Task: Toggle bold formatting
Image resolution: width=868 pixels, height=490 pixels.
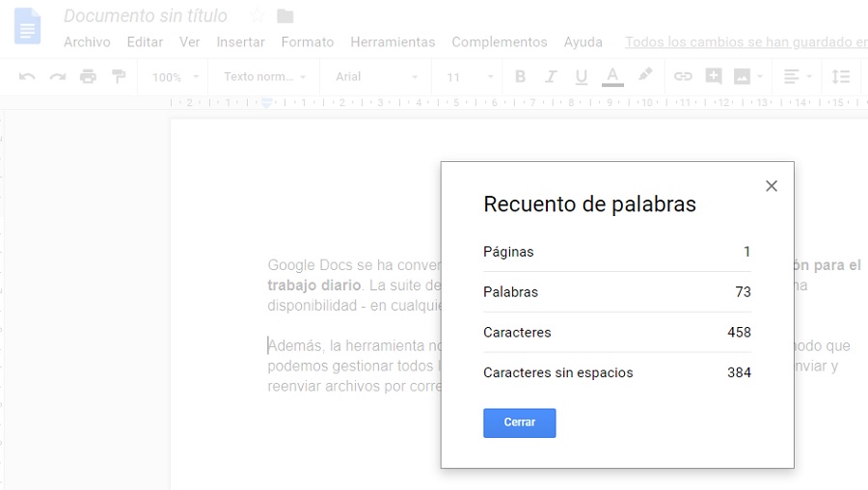Action: click(520, 77)
